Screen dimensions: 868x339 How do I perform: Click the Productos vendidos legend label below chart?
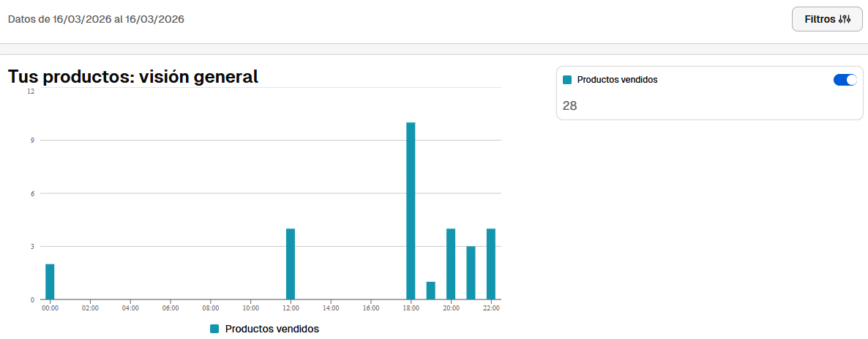pyautogui.click(x=272, y=329)
